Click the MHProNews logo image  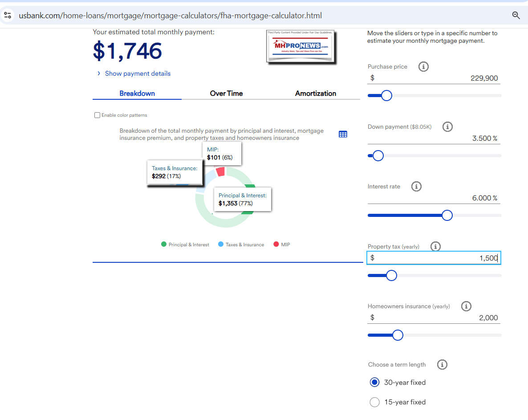[x=300, y=47]
